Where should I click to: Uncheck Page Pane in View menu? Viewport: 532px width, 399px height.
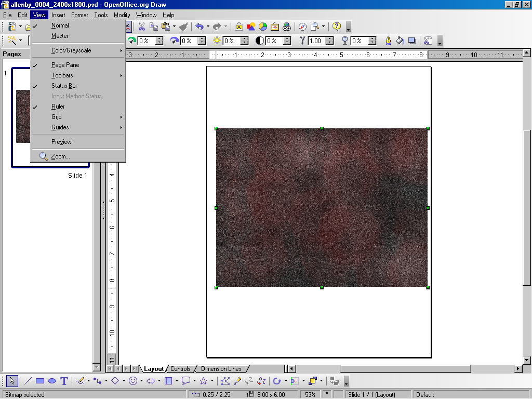click(65, 65)
